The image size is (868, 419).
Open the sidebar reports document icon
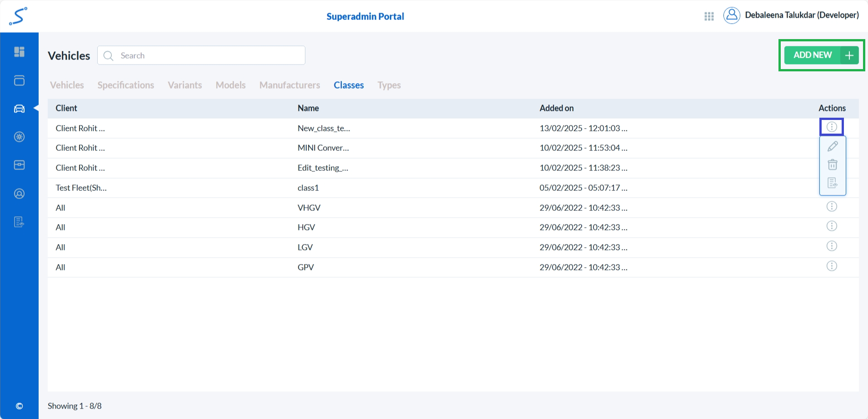click(19, 222)
